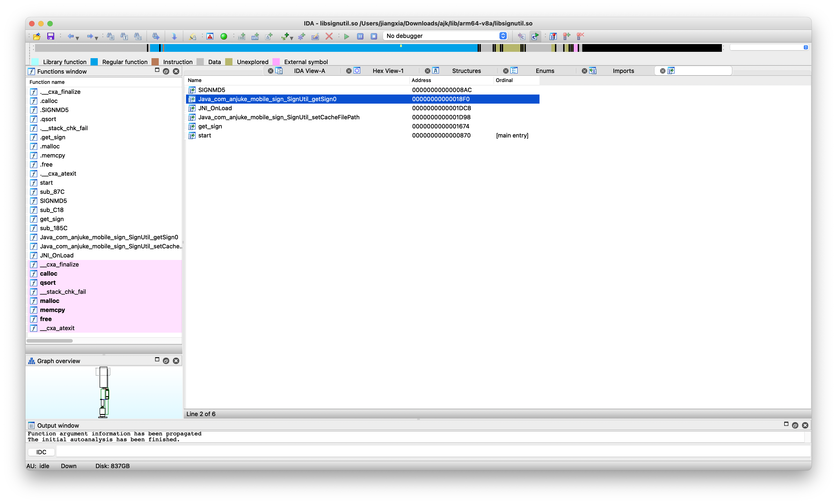
Task: Click the asterisk plus toolbar icon
Action: (x=302, y=36)
